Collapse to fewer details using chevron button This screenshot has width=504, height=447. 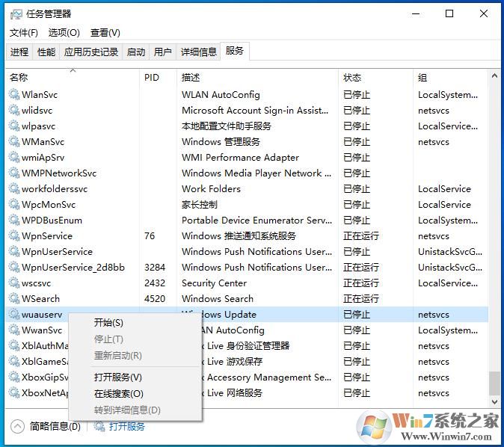coord(17,426)
